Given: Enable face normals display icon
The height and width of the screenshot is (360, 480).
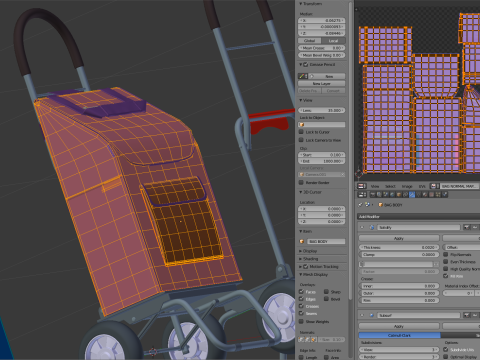Looking at the screenshot, I should tap(314, 339).
